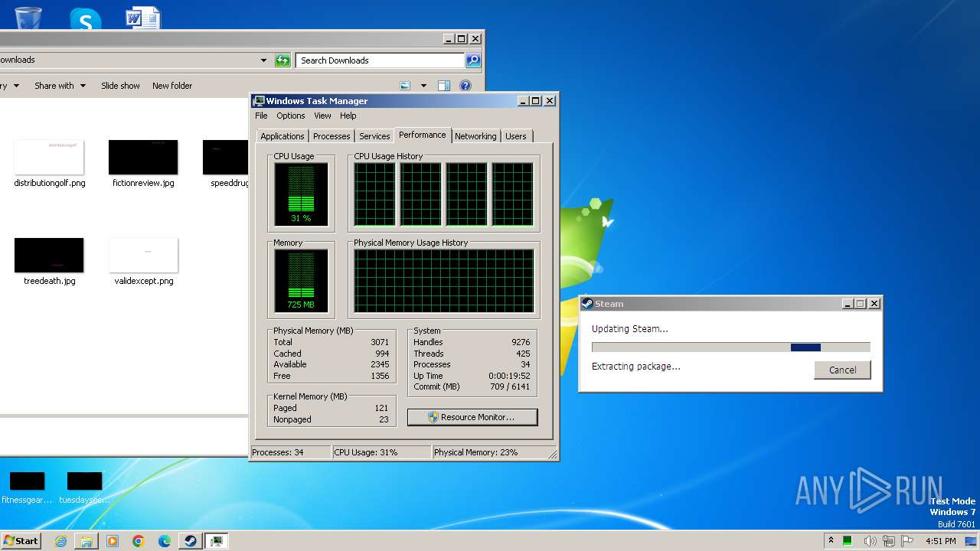This screenshot has width=980, height=551.
Task: Click the CPU Usage 31 % gauge
Action: (x=301, y=194)
